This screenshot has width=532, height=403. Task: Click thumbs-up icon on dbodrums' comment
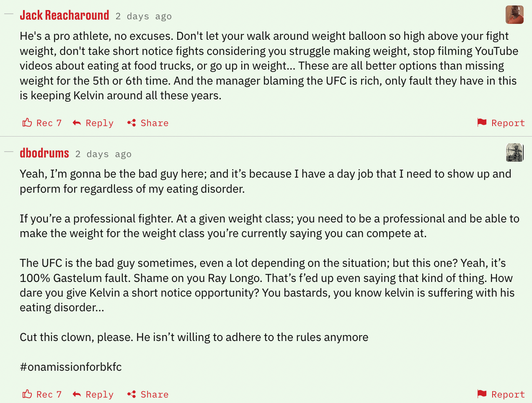coord(27,394)
